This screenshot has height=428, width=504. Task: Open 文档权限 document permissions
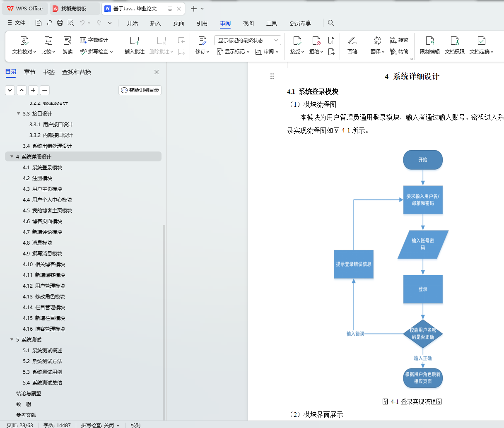point(455,46)
